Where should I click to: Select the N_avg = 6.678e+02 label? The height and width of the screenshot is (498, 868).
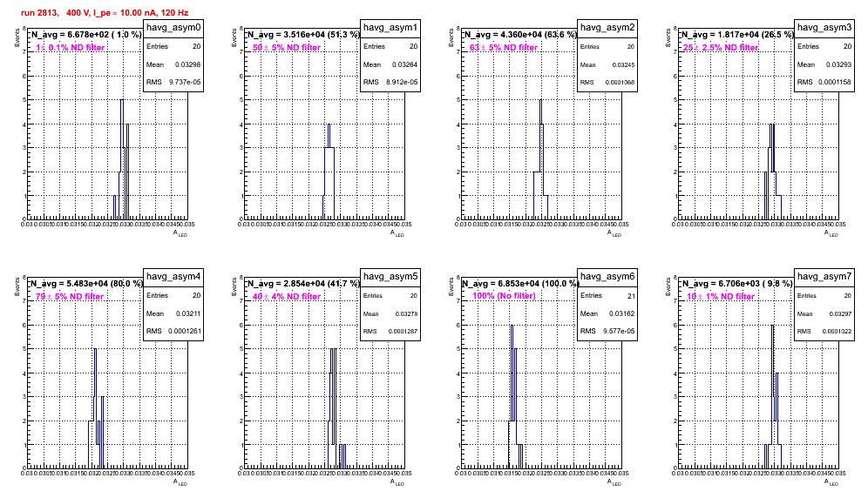(x=85, y=34)
